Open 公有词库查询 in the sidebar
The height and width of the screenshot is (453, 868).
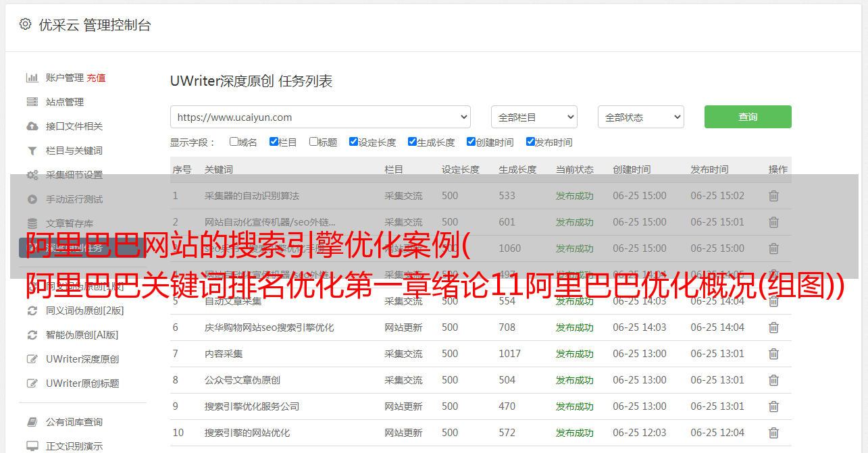[x=74, y=422]
